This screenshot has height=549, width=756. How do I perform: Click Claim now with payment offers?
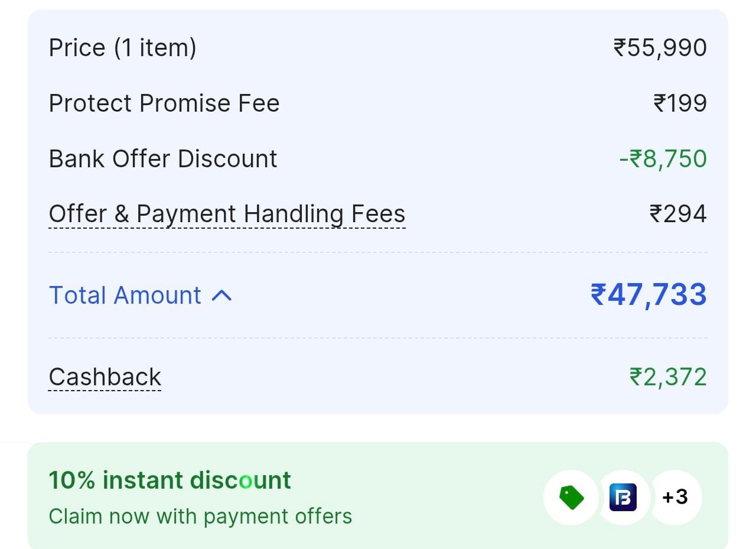(x=200, y=516)
